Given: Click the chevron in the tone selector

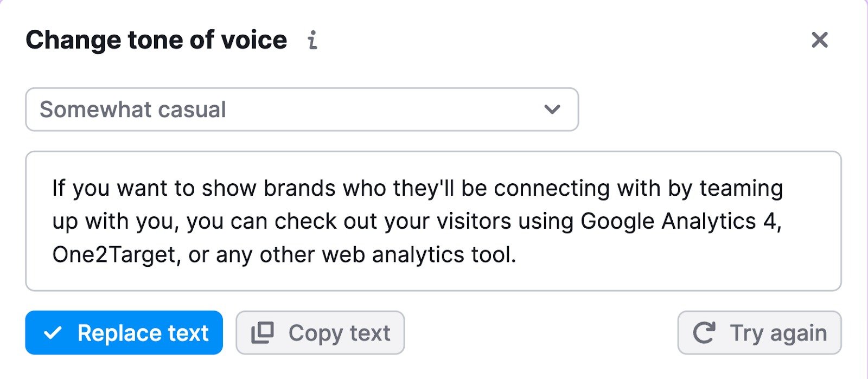Looking at the screenshot, I should click(552, 110).
